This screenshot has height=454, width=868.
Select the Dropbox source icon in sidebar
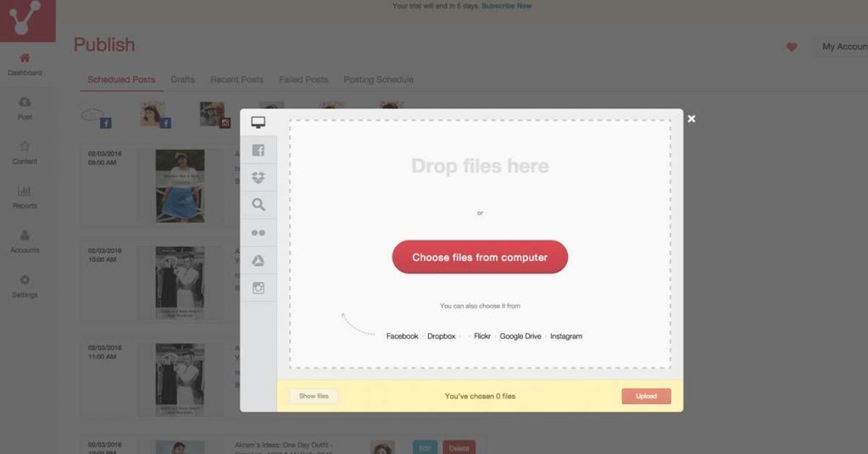pyautogui.click(x=258, y=178)
